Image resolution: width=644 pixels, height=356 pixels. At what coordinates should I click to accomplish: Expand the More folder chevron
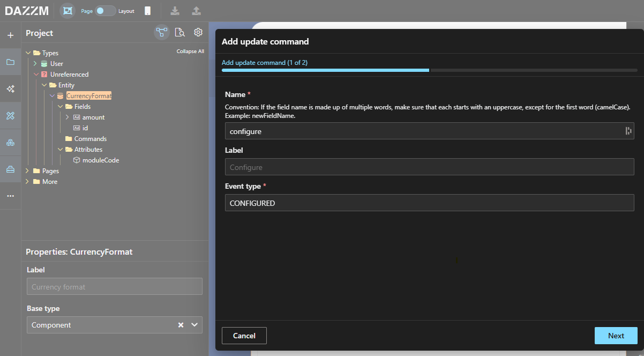pos(28,182)
